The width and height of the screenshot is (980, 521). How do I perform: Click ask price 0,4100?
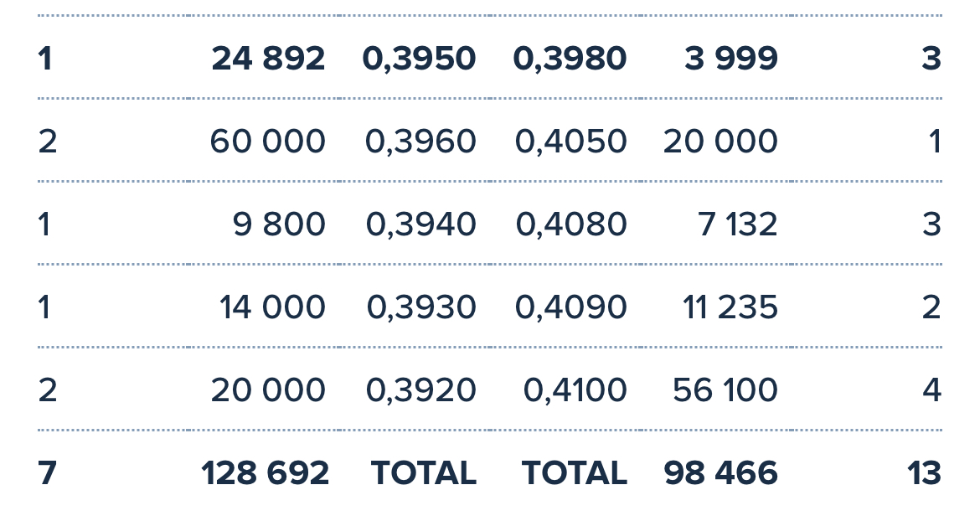click(x=575, y=391)
